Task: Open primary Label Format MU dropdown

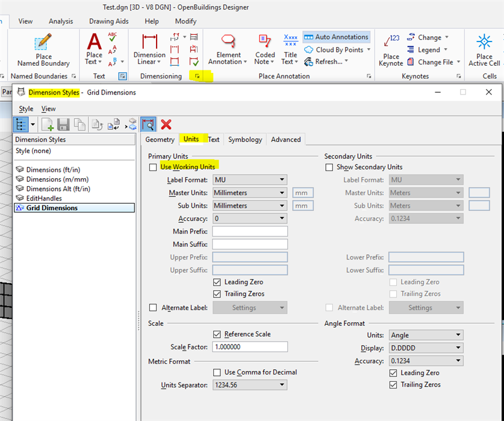Action: 250,180
